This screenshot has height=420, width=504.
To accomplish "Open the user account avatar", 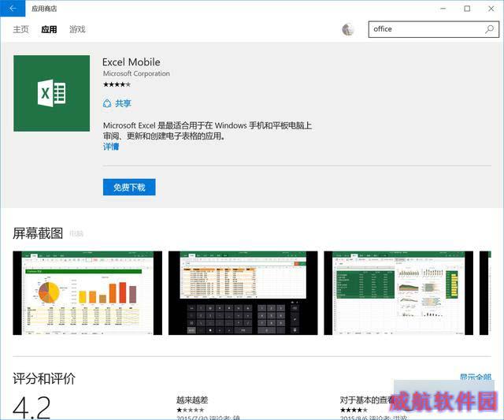I will click(348, 30).
